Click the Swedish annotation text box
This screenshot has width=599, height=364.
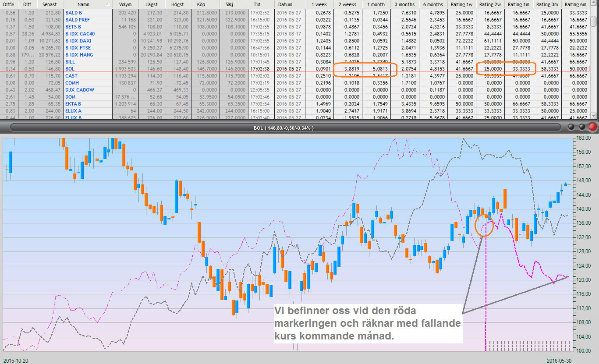[368, 324]
